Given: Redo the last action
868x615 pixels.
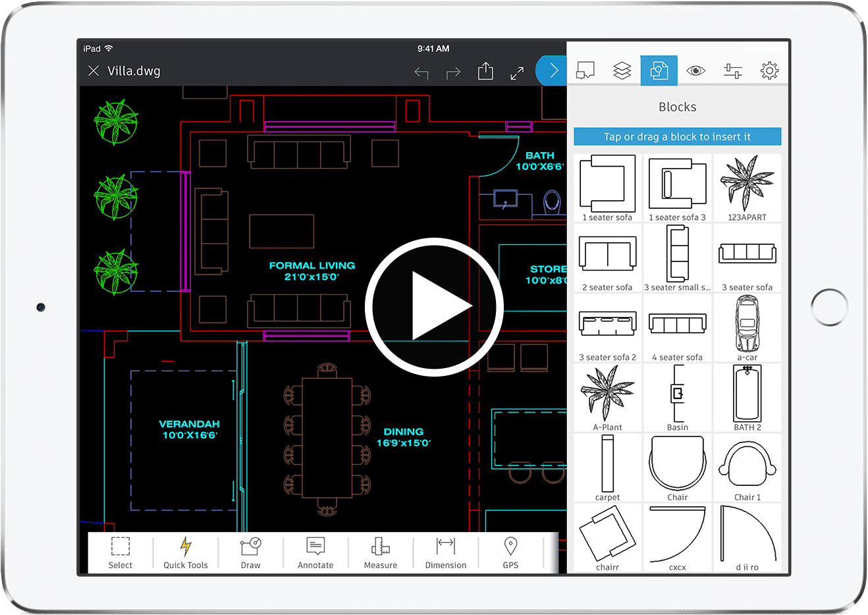Looking at the screenshot, I should (453, 72).
